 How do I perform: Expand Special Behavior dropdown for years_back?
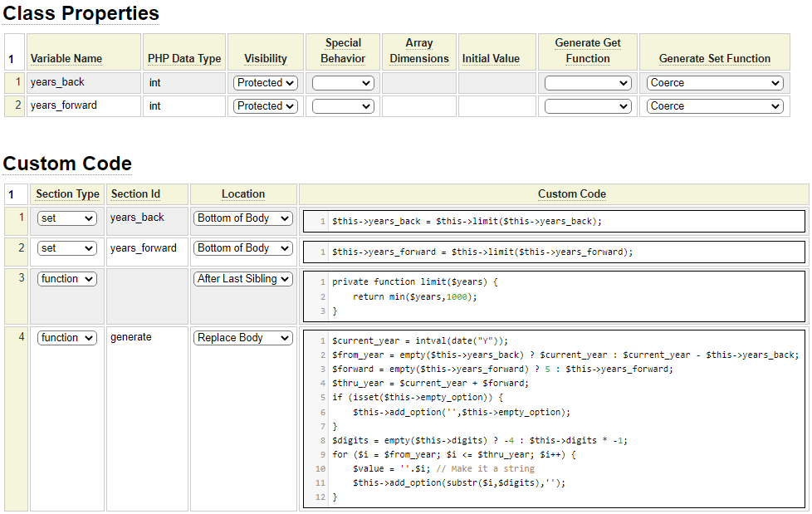(343, 83)
